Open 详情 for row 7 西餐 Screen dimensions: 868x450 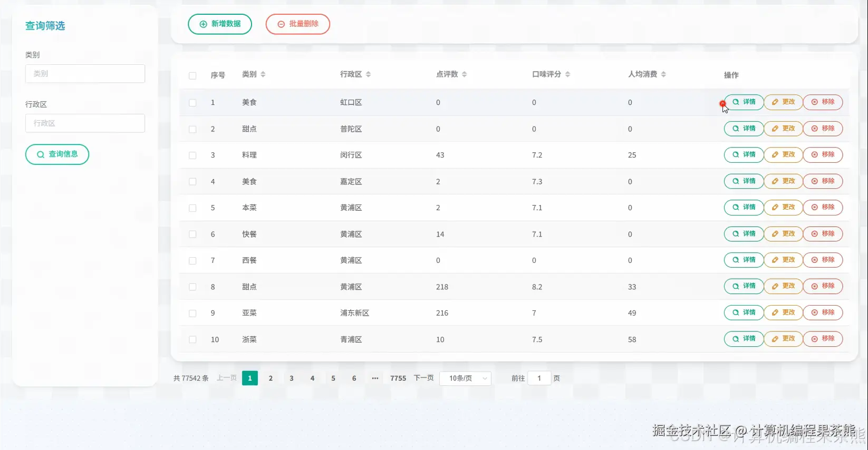744,260
